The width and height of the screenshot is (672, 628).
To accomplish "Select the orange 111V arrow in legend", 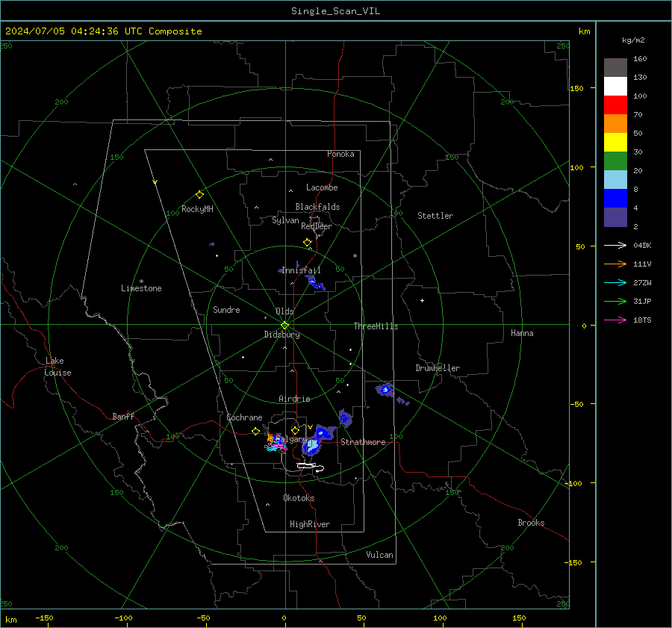I will 615,264.
